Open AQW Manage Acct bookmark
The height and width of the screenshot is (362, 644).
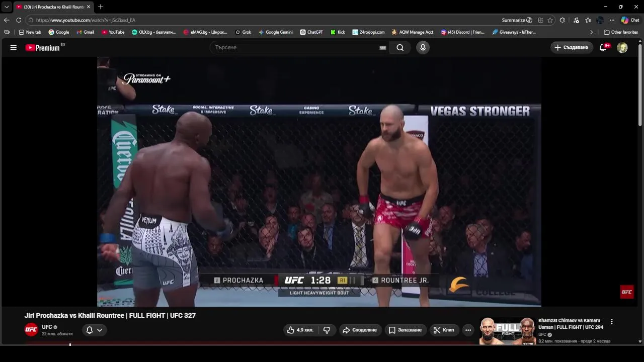(413, 32)
